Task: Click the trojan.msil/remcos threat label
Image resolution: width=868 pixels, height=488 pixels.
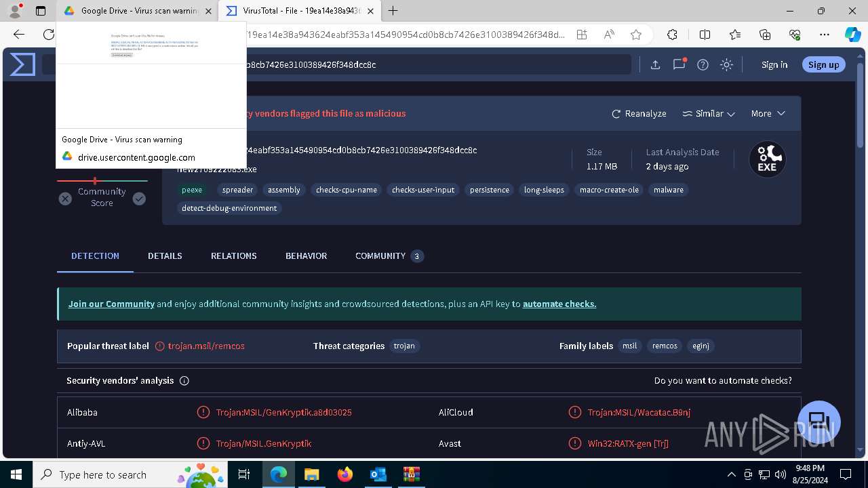Action: click(206, 346)
